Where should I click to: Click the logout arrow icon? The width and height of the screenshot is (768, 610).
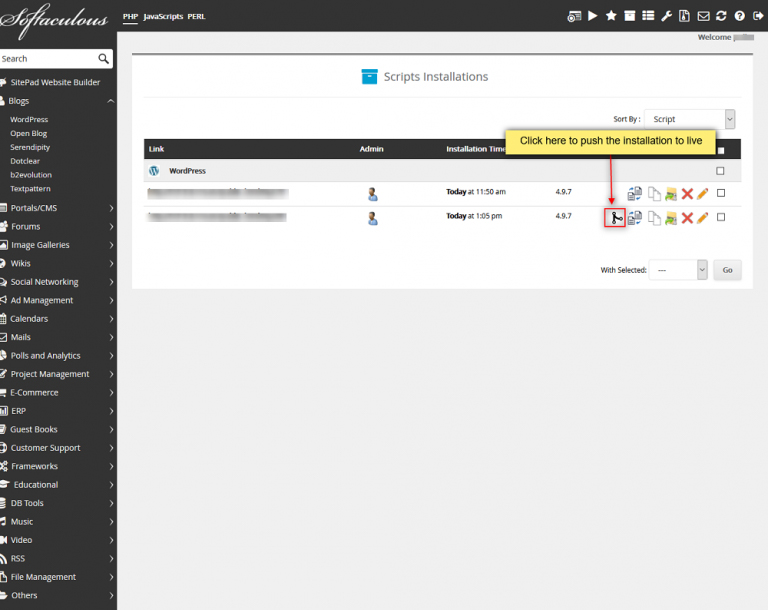coord(758,16)
